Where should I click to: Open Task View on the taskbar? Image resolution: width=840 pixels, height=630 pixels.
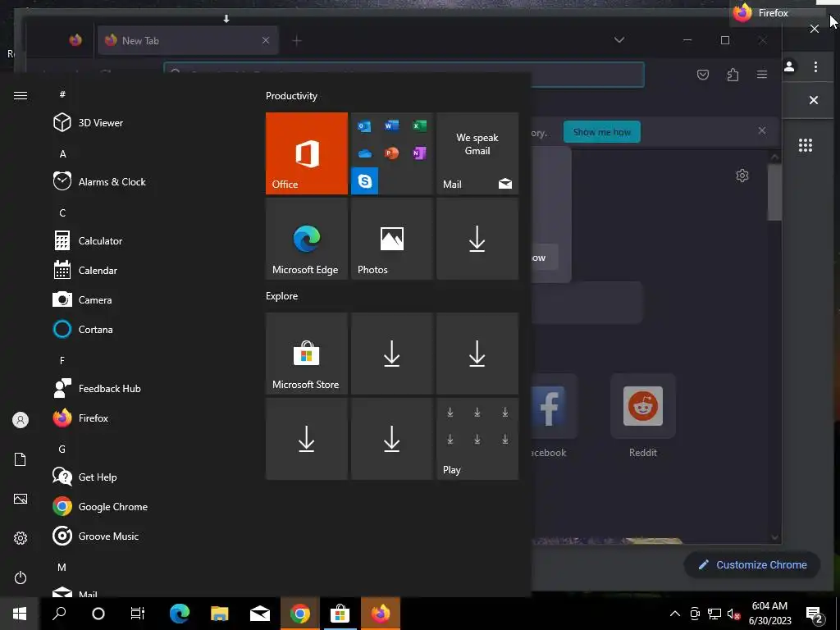pyautogui.click(x=138, y=614)
